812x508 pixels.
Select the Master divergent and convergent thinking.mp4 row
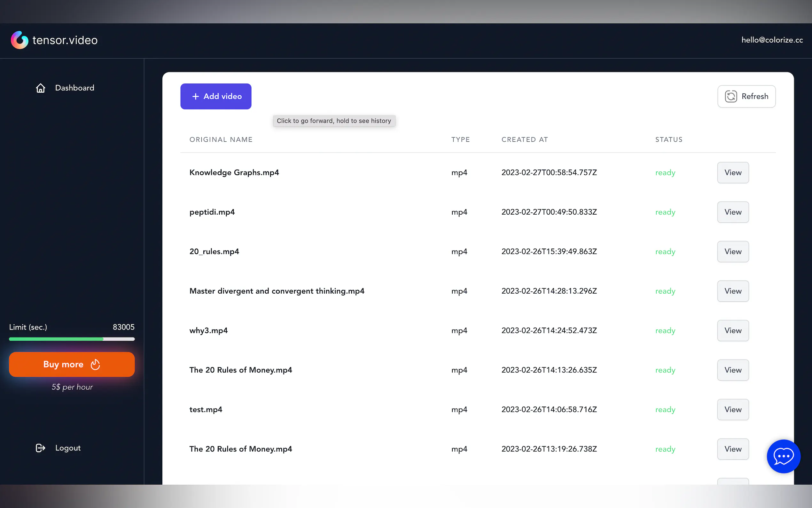click(x=277, y=291)
